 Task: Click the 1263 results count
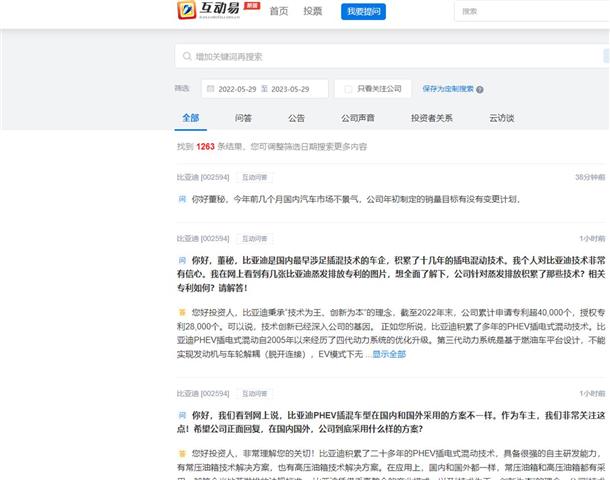[205, 147]
